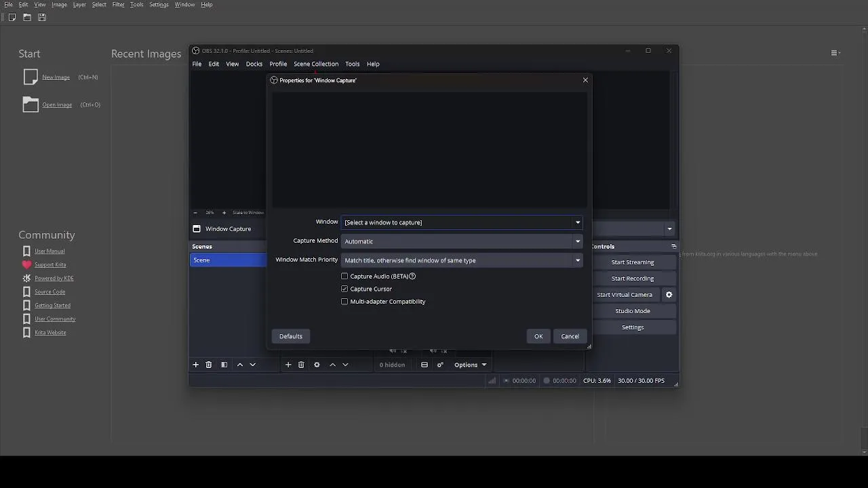
Task: Open the OBS Profile menu
Action: pos(278,64)
